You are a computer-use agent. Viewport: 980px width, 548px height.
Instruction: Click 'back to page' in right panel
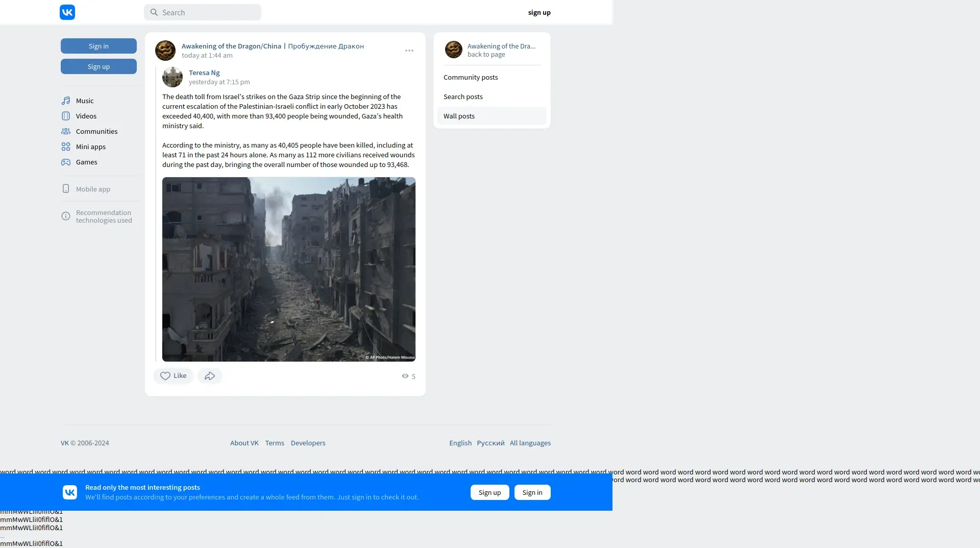(x=486, y=55)
